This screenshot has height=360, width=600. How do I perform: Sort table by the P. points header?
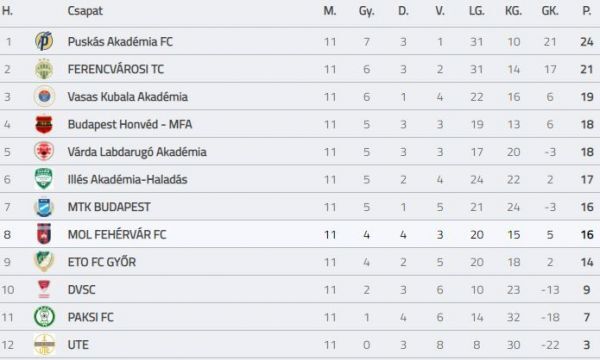pyautogui.click(x=587, y=11)
